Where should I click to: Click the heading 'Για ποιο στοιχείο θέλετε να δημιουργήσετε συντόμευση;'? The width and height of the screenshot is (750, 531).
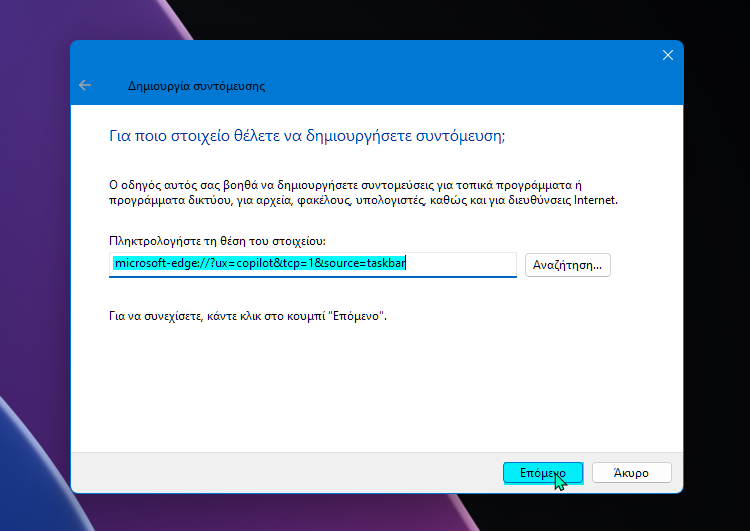click(307, 136)
